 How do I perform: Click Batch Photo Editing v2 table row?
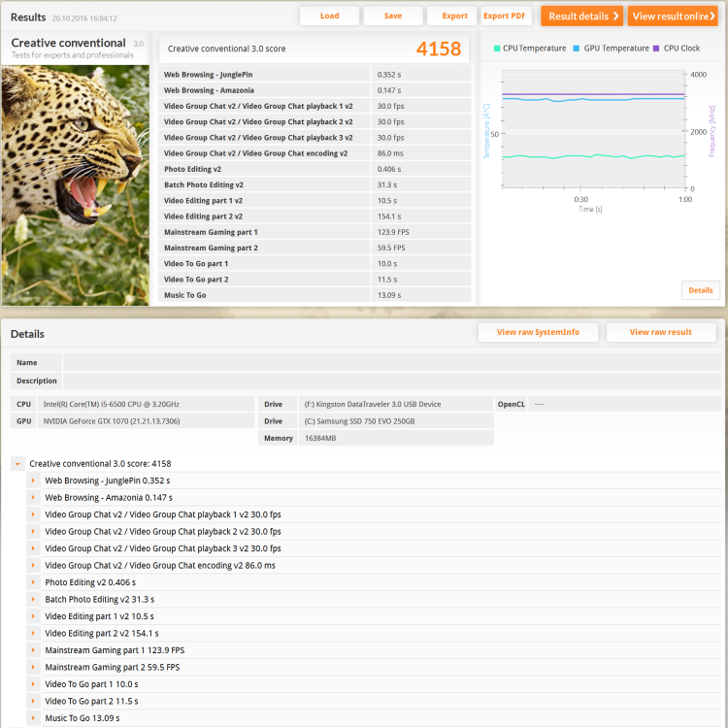(x=314, y=184)
